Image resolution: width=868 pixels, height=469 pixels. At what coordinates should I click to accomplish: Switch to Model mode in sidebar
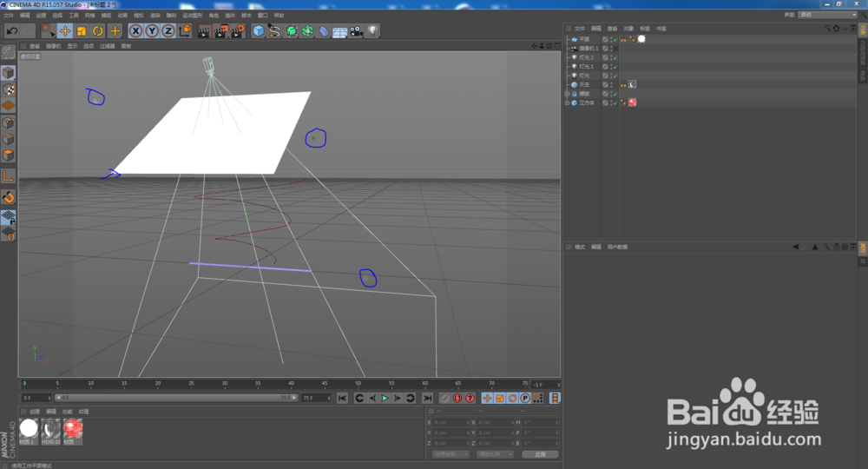pos(9,73)
